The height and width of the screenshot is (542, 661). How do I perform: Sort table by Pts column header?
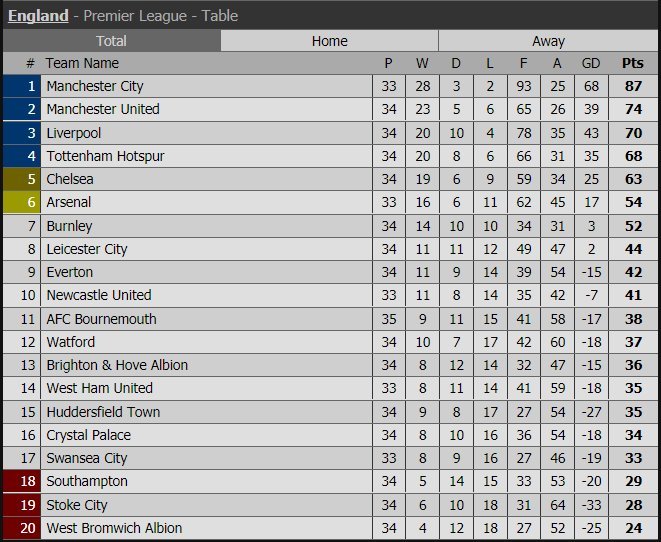pos(632,63)
